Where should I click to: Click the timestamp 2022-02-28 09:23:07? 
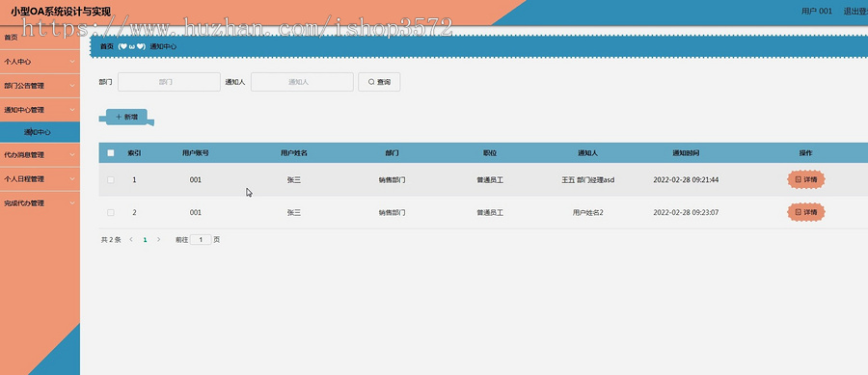click(686, 212)
